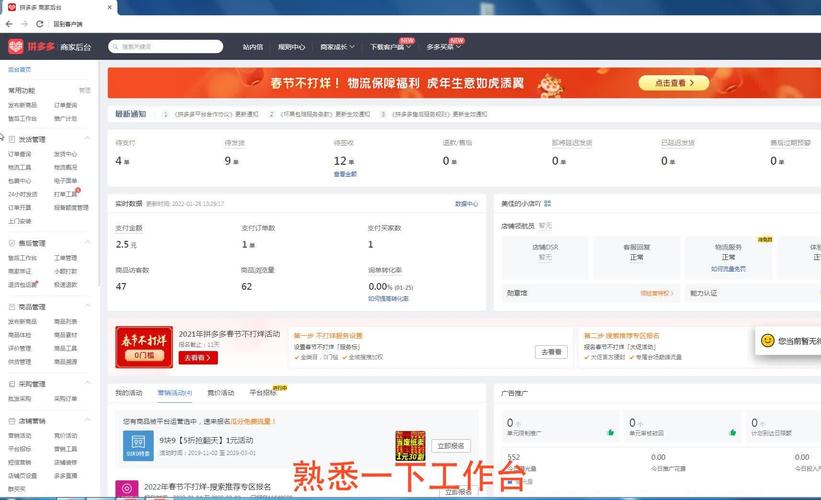Click the 采购管理 section icon

tap(12, 384)
